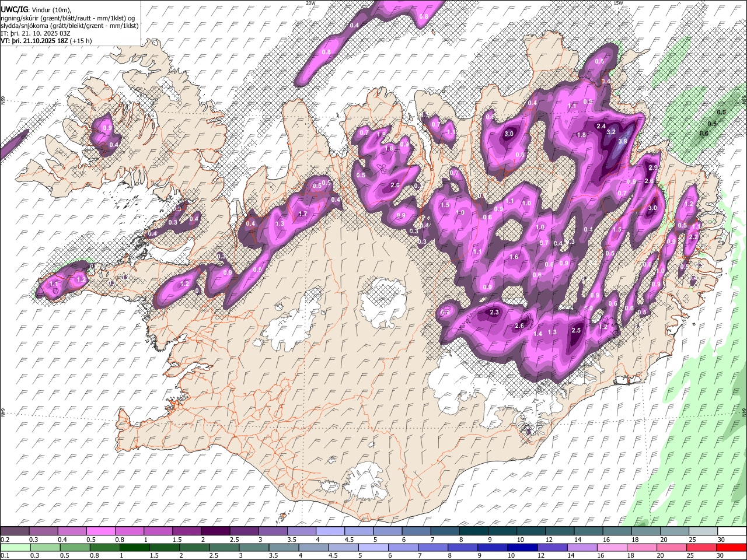Select the dark blue 10 swatch in lower legend
This screenshot has width=747, height=560.
(522, 547)
